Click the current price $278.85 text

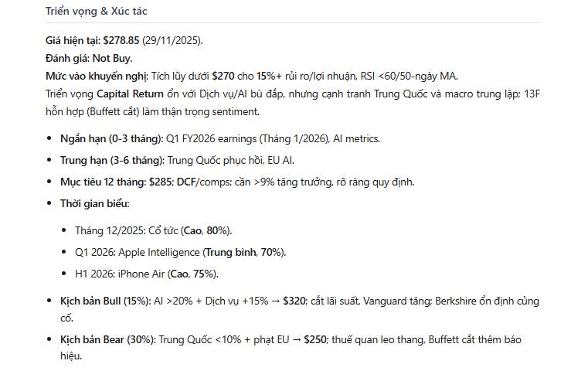(x=121, y=40)
